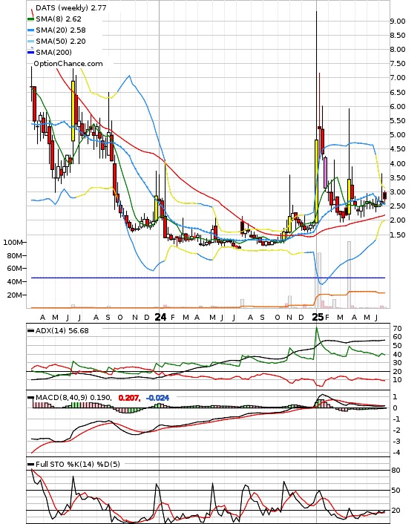
Task: Click the green SMA(8) legend swatch
Action: 30,19
